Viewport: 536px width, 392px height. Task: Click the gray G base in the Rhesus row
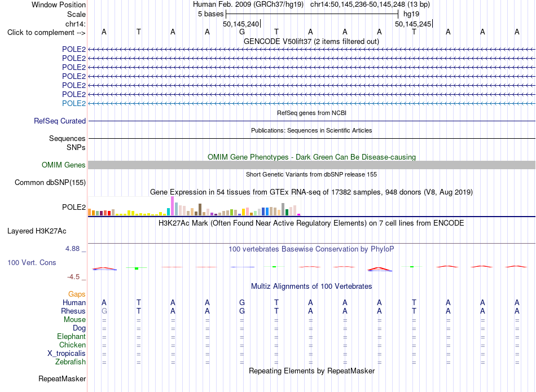click(104, 311)
